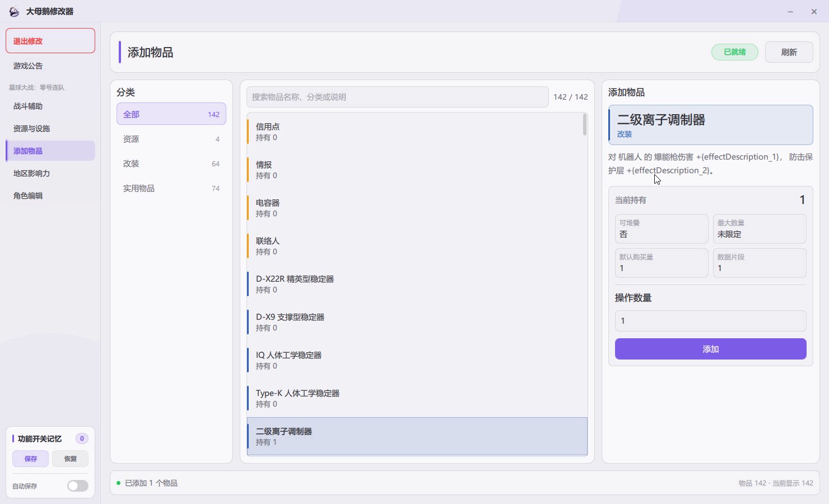The image size is (829, 504).
Task: Click the 二级离子调制器 detail header card
Action: pos(710,125)
